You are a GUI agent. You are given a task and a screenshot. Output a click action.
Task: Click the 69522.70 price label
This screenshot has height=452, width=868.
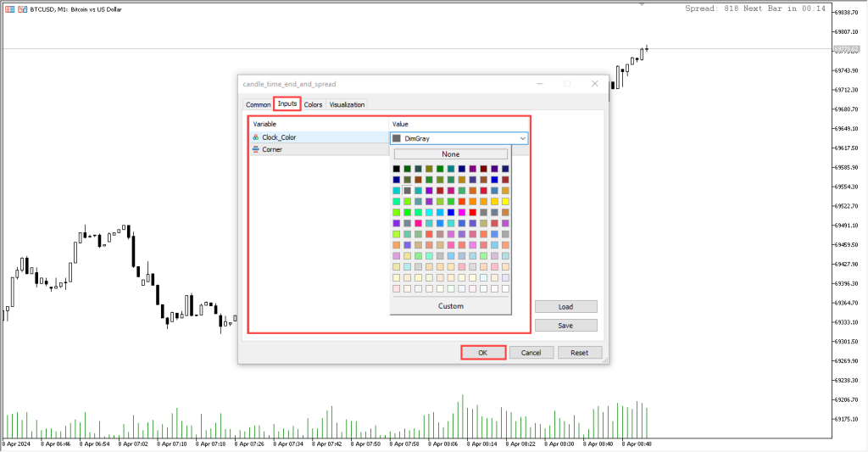(846, 206)
